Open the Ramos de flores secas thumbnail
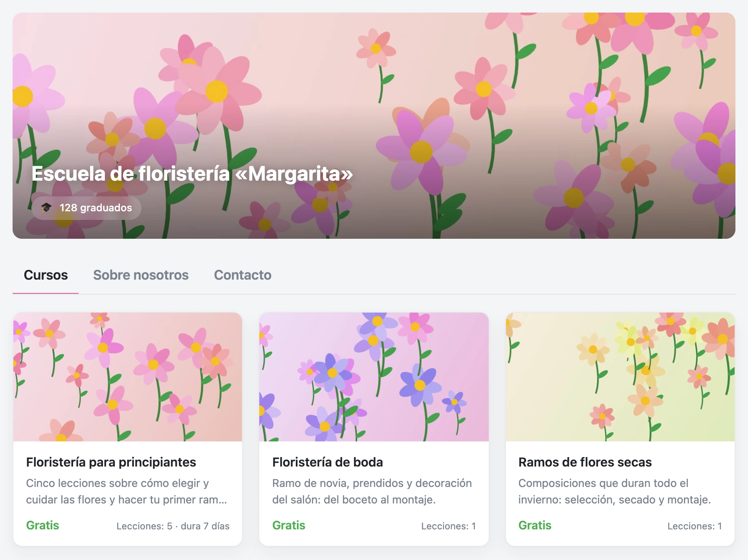 620,377
